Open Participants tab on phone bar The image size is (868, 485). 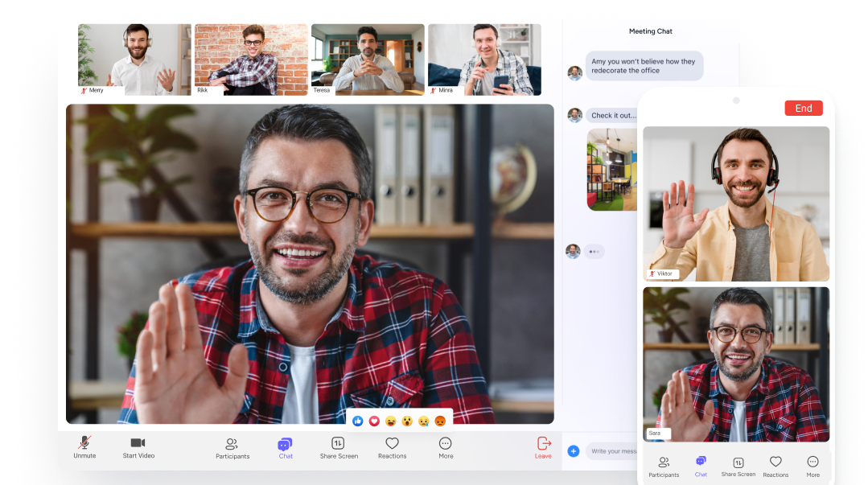664,463
